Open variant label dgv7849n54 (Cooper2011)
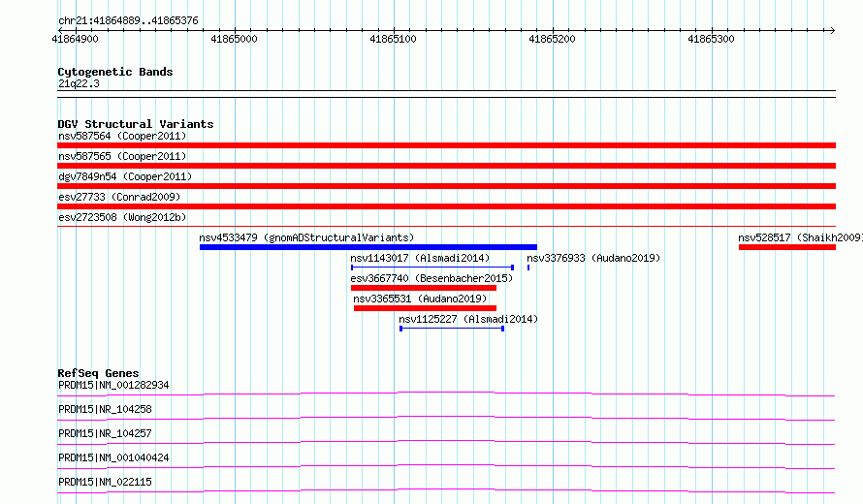 click(125, 176)
